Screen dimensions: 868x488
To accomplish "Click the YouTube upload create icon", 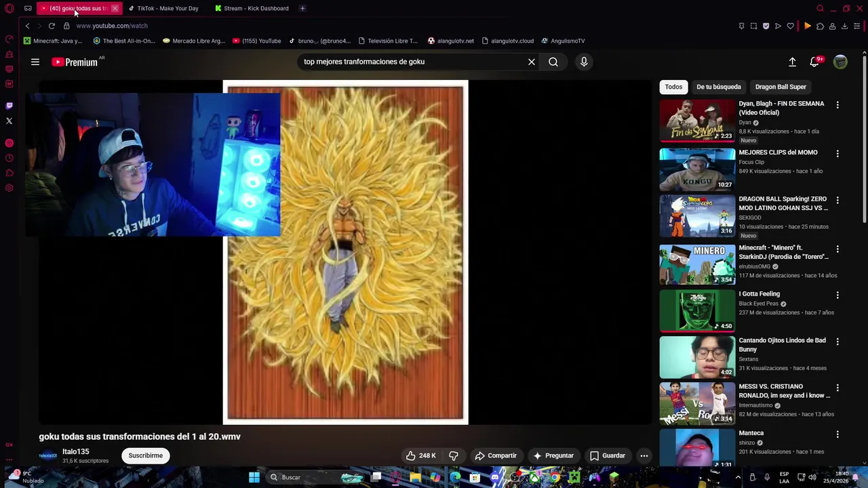I will coord(792,62).
